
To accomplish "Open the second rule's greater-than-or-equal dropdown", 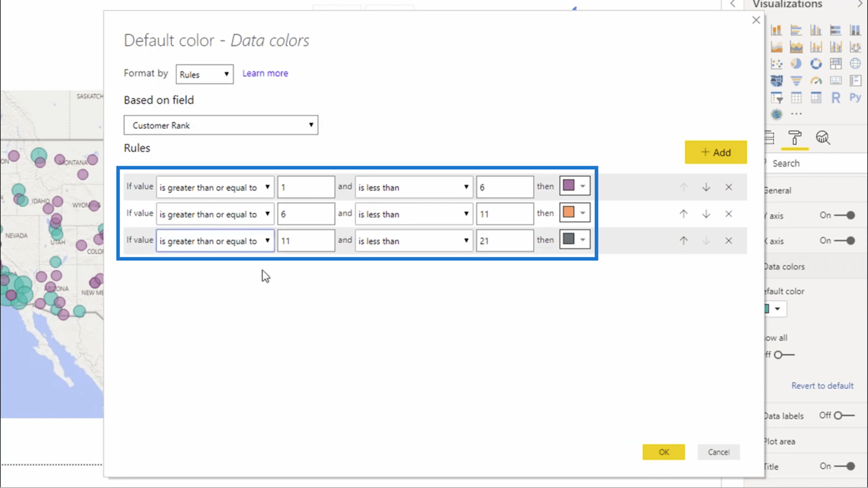I will coord(215,214).
